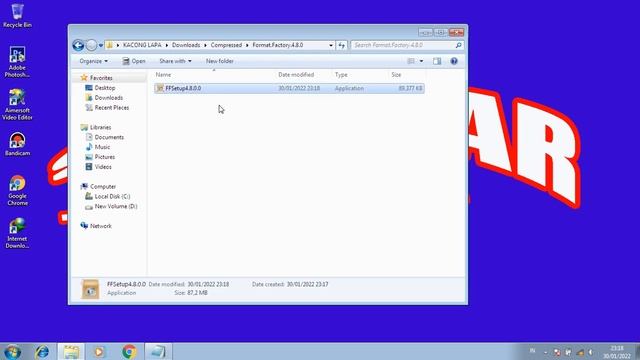This screenshot has width=640, height=360.
Task: Click the Favorites header in sidebar
Action: pyautogui.click(x=101, y=78)
